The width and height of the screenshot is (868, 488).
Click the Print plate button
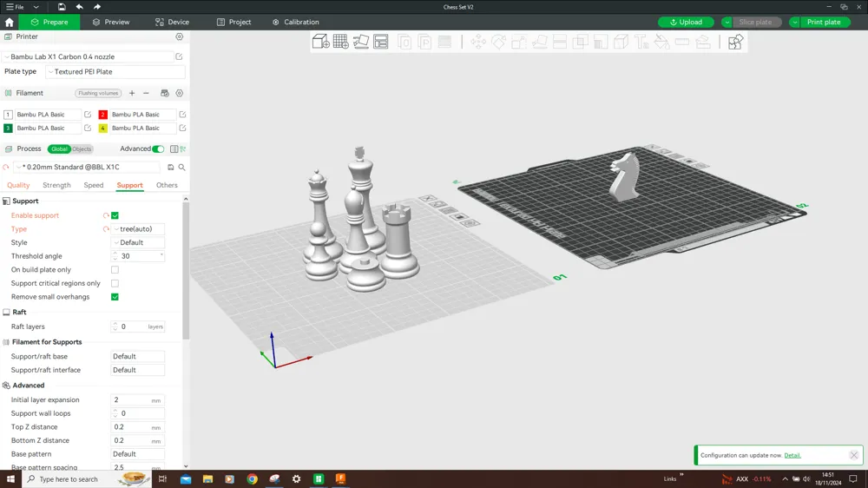tap(824, 23)
